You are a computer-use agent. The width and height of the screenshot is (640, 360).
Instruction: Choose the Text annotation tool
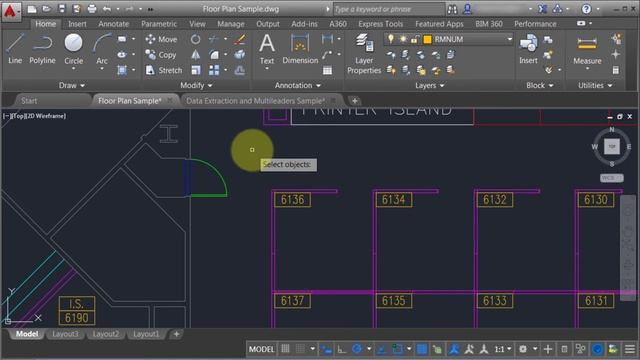267,49
